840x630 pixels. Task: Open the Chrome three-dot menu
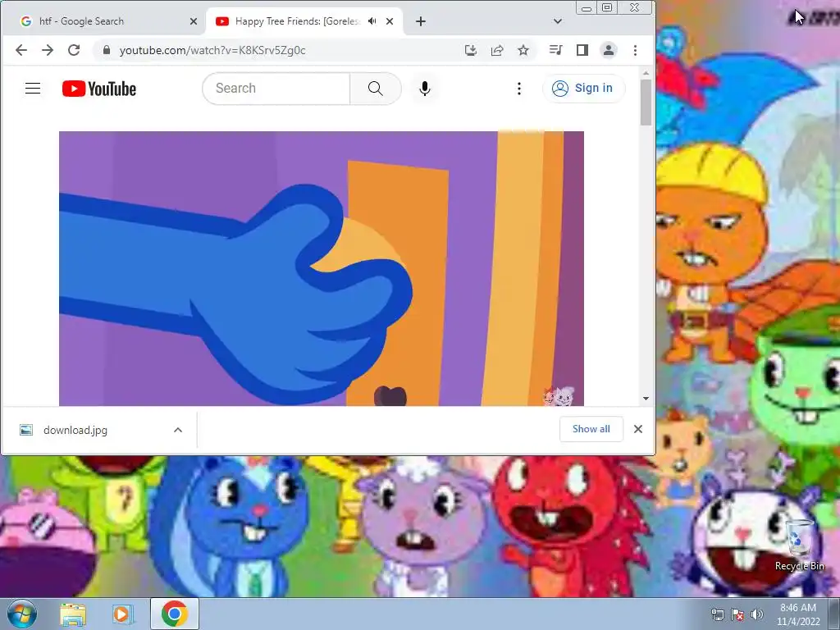point(636,50)
